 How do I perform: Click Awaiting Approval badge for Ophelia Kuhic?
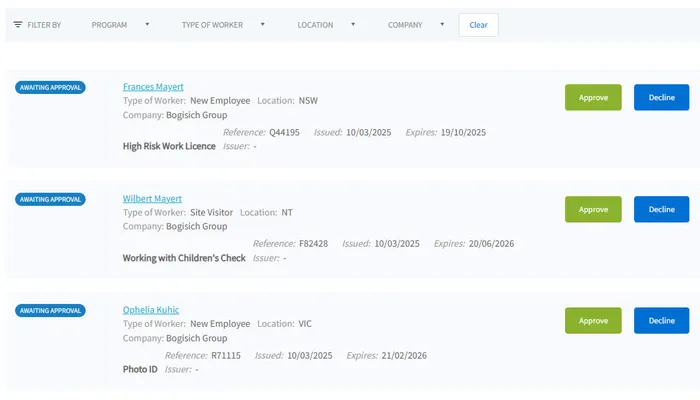51,311
